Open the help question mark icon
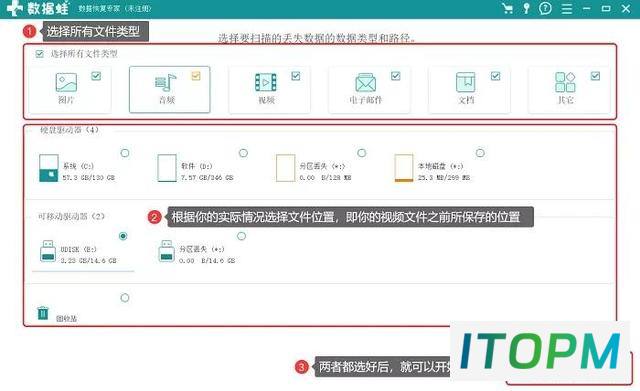 click(x=545, y=8)
